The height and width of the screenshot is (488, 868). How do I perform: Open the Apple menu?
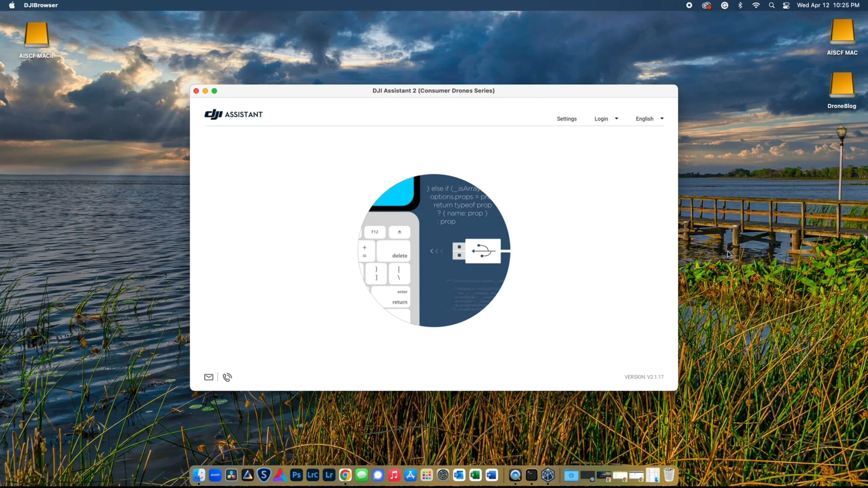tap(12, 5)
